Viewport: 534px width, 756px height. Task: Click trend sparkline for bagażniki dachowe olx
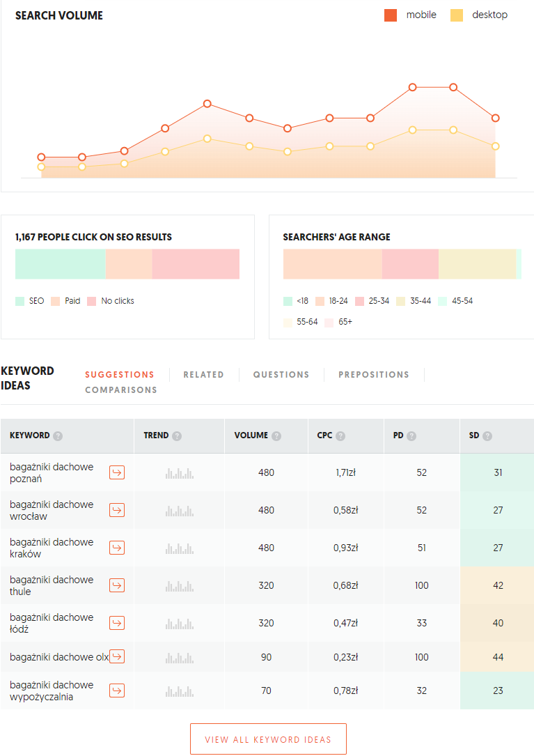coord(180,658)
